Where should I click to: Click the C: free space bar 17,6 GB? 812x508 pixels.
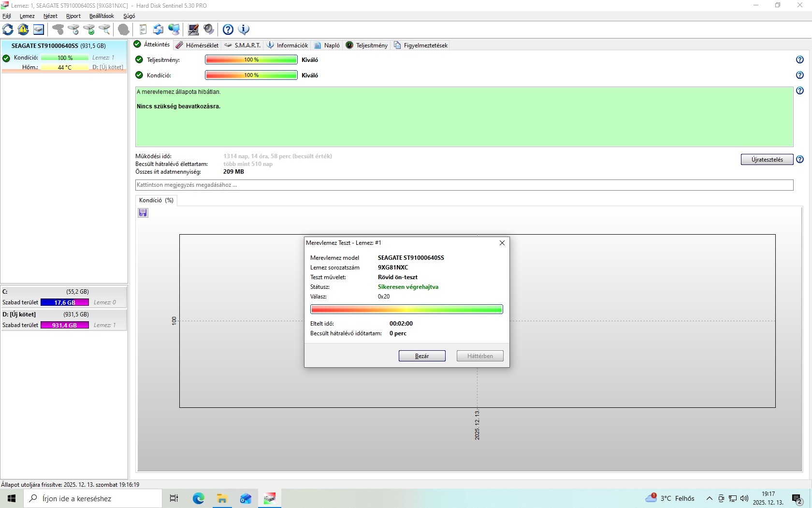[65, 302]
